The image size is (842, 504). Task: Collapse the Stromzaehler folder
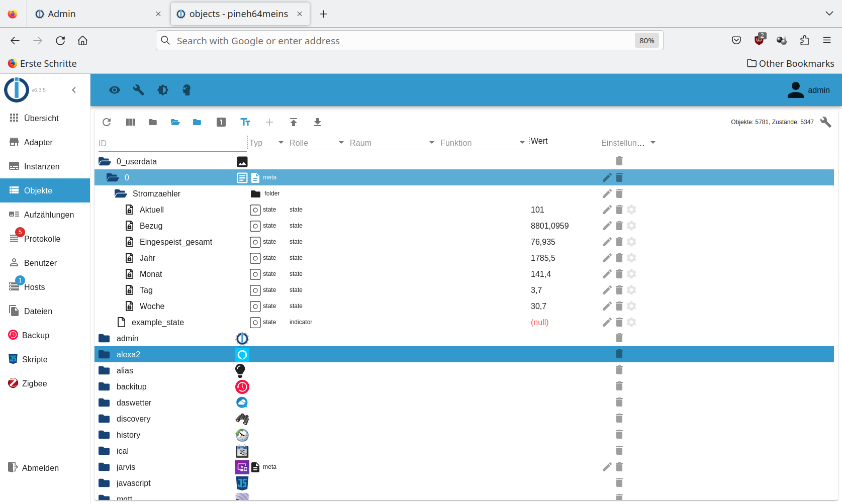121,193
